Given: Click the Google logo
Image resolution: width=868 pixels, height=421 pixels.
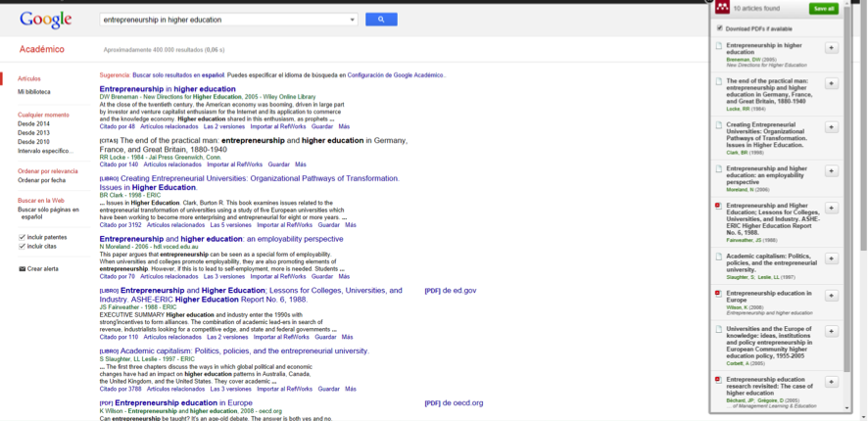Looking at the screenshot, I should click(45, 20).
